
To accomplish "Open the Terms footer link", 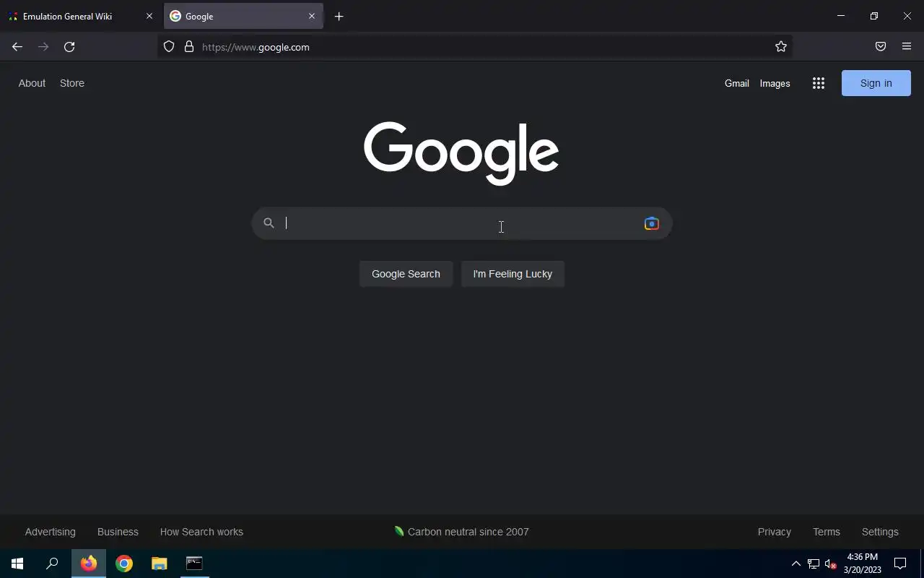I will 827,532.
